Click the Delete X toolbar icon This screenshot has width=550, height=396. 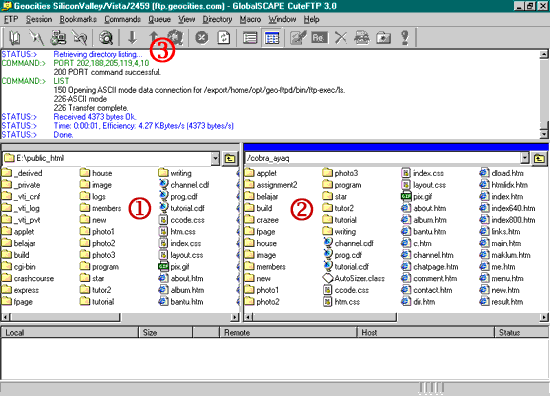(341, 38)
